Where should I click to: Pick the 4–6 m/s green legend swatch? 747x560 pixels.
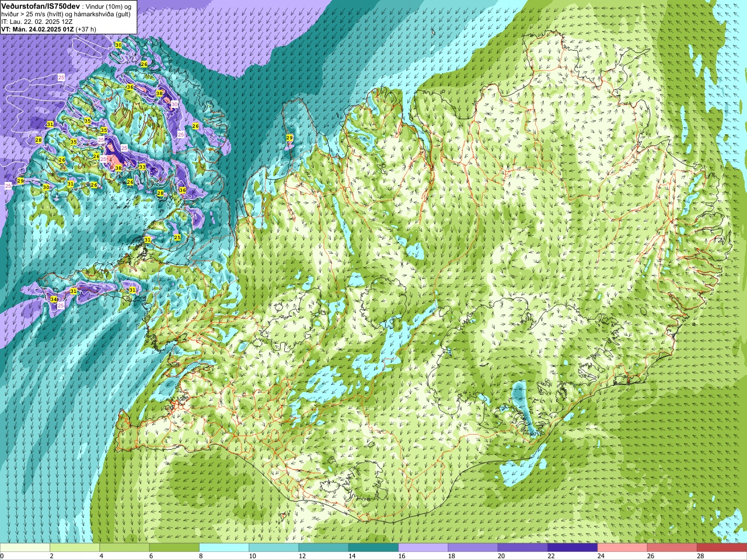click(124, 548)
